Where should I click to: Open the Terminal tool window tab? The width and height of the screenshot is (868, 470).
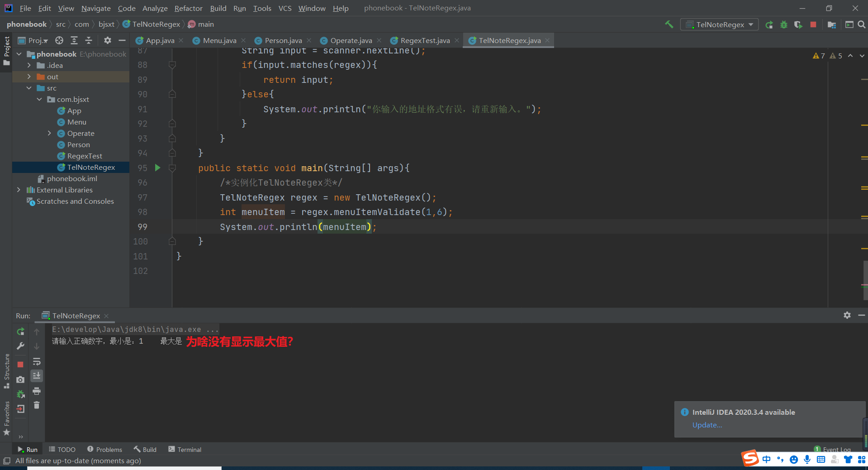tap(185, 449)
